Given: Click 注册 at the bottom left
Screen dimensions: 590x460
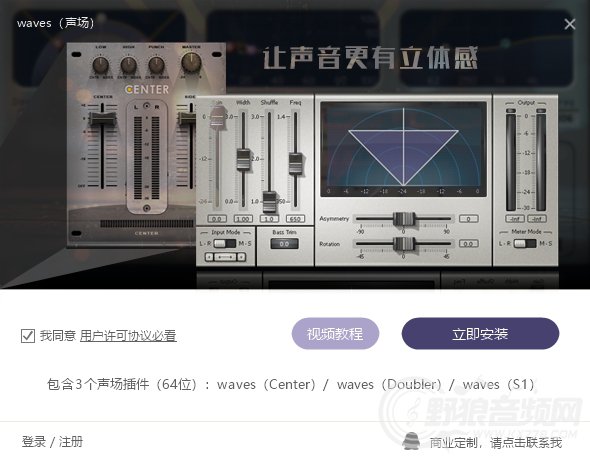Looking at the screenshot, I should (x=71, y=442).
